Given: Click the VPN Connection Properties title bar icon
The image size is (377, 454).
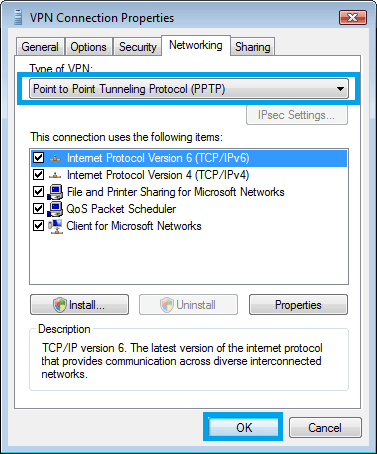Looking at the screenshot, I should 18,17.
